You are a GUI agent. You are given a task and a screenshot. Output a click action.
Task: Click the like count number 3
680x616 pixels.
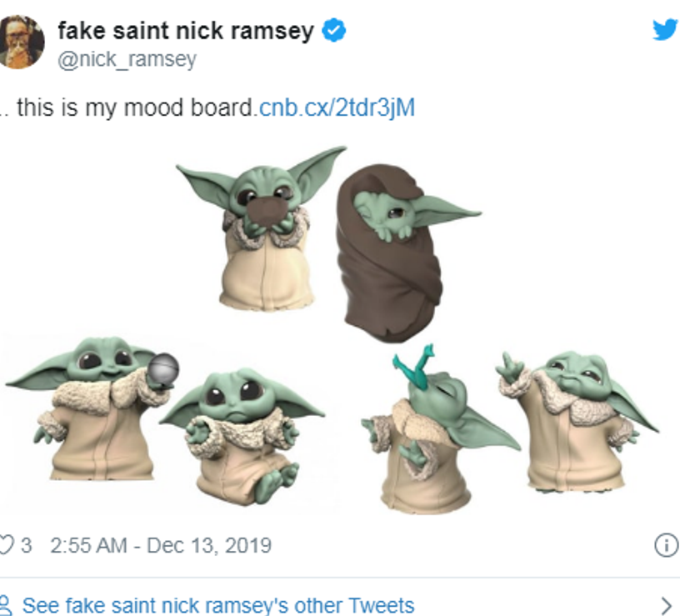[x=27, y=545]
